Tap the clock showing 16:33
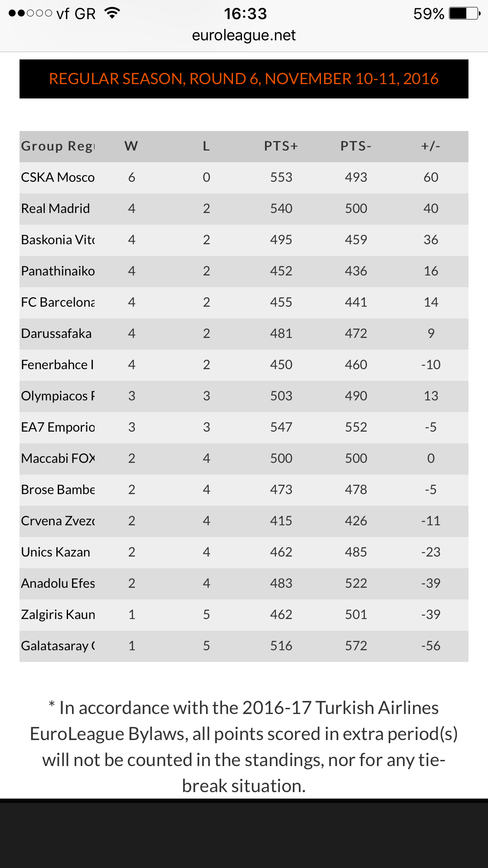The width and height of the screenshot is (488, 868). click(x=245, y=13)
